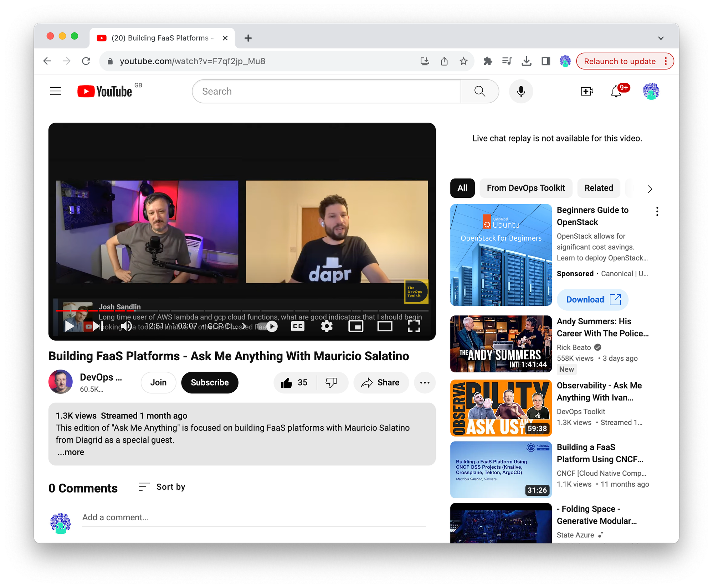Toggle the autoplay switch

click(x=268, y=326)
